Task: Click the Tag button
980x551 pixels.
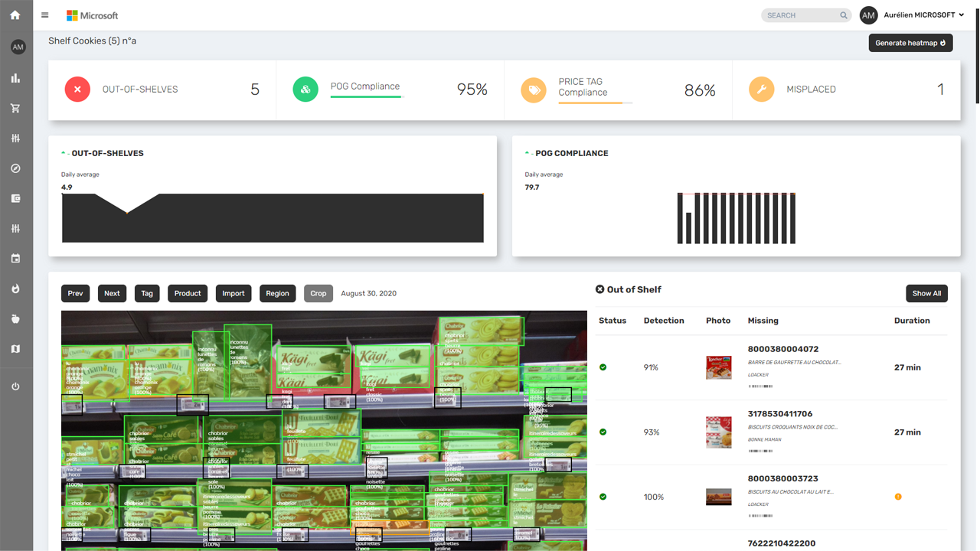Action: coord(147,293)
